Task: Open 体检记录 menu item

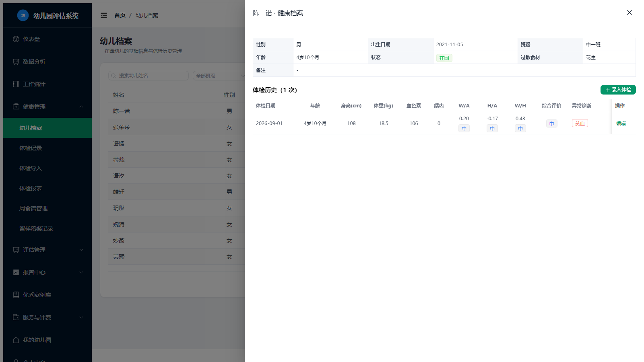Action: point(47,148)
